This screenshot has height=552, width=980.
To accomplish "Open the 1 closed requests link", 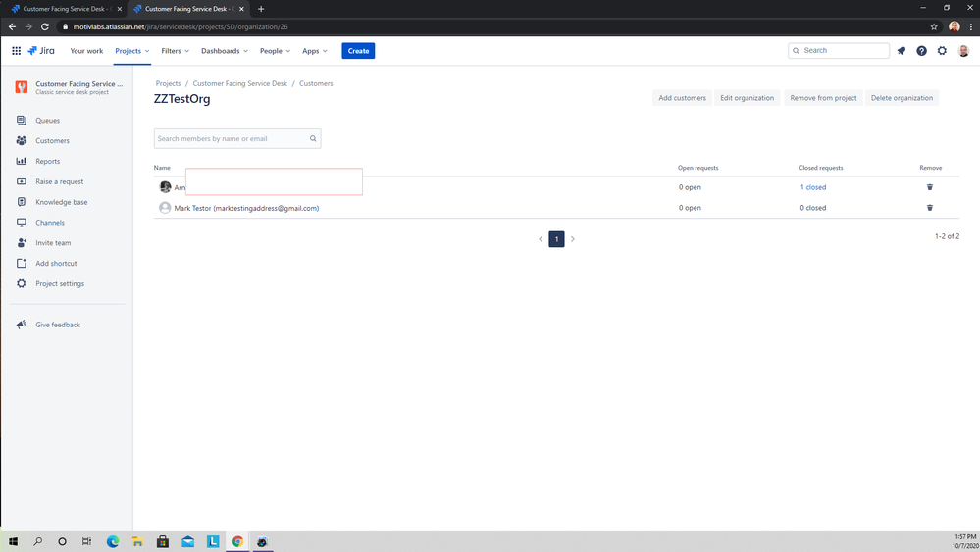I will pyautogui.click(x=812, y=187).
